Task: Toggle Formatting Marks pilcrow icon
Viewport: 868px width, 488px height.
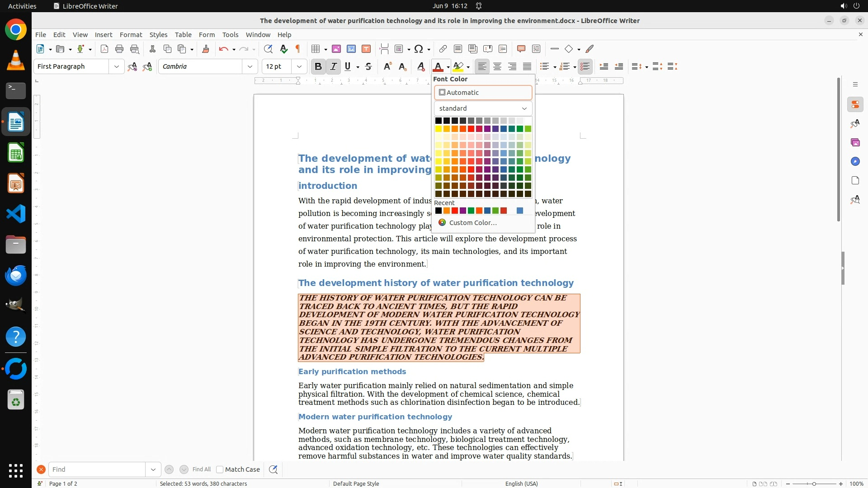Action: pos(298,49)
